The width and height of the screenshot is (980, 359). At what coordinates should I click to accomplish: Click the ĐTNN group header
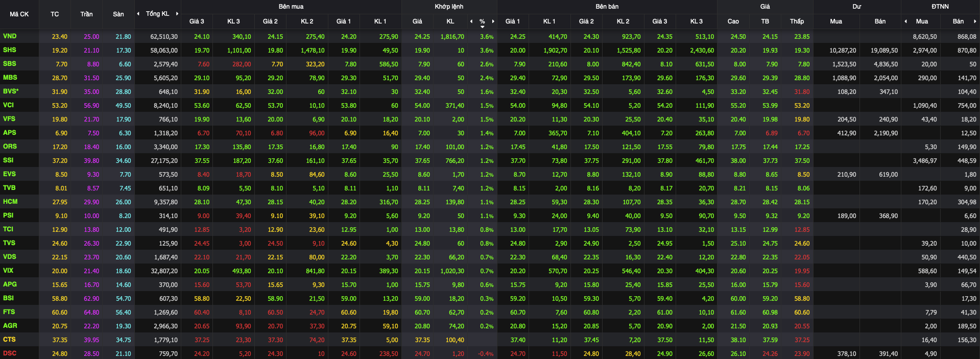pyautogui.click(x=940, y=7)
